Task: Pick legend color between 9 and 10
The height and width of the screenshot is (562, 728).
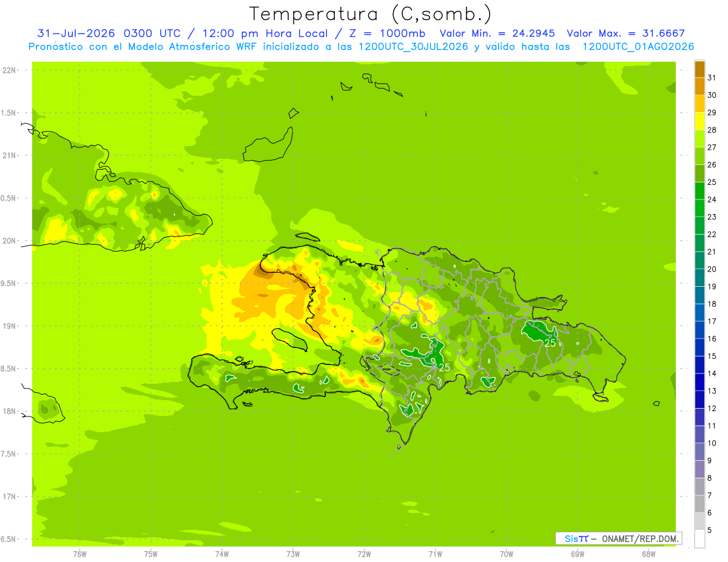Action: pyautogui.click(x=699, y=452)
